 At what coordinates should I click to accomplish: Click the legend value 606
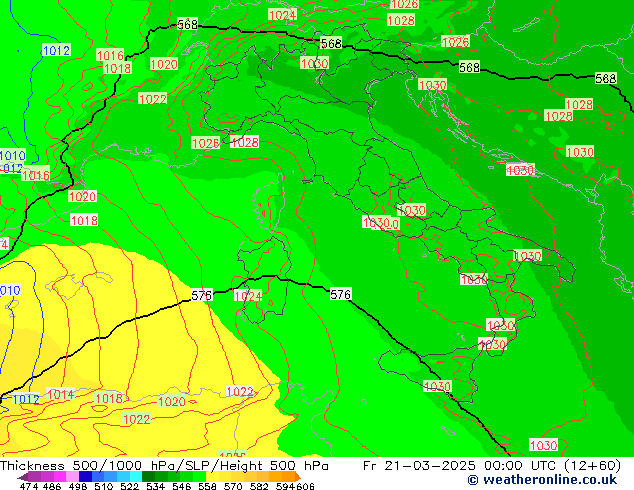305,486
